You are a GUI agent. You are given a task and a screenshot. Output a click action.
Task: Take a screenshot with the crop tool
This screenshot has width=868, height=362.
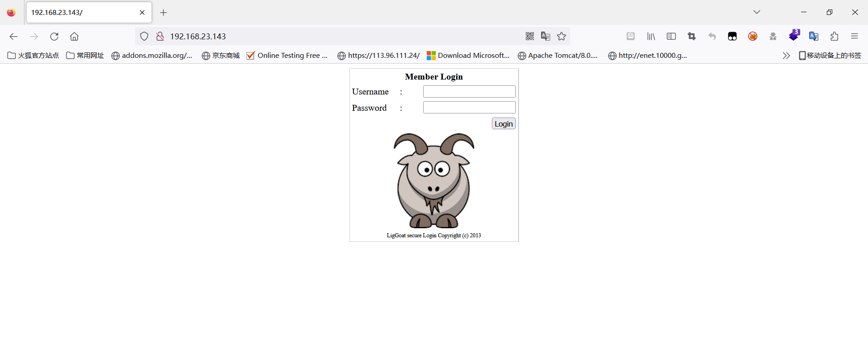click(x=692, y=37)
